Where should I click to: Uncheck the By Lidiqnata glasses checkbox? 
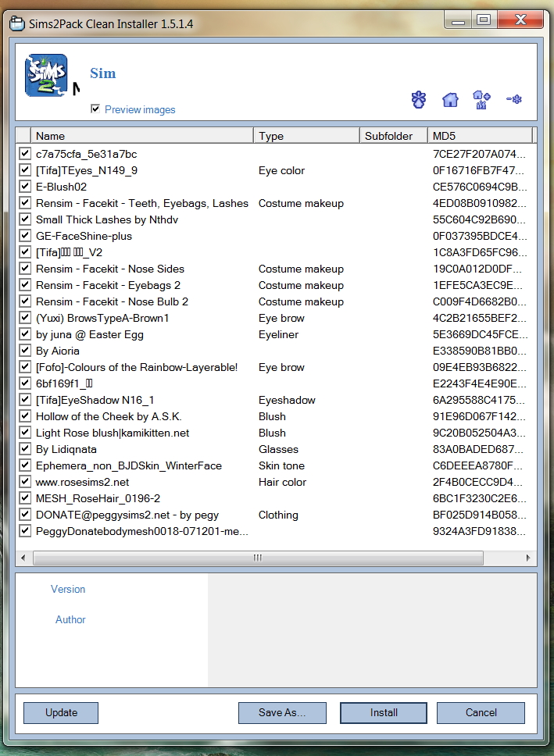tap(24, 449)
